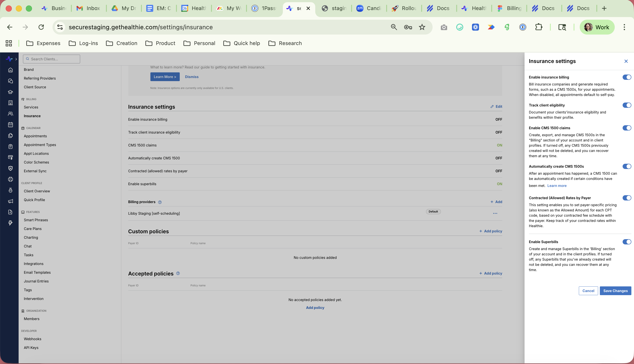
Task: Toggle Contracted Allowed Rates by Payer switch
Action: pos(627,198)
